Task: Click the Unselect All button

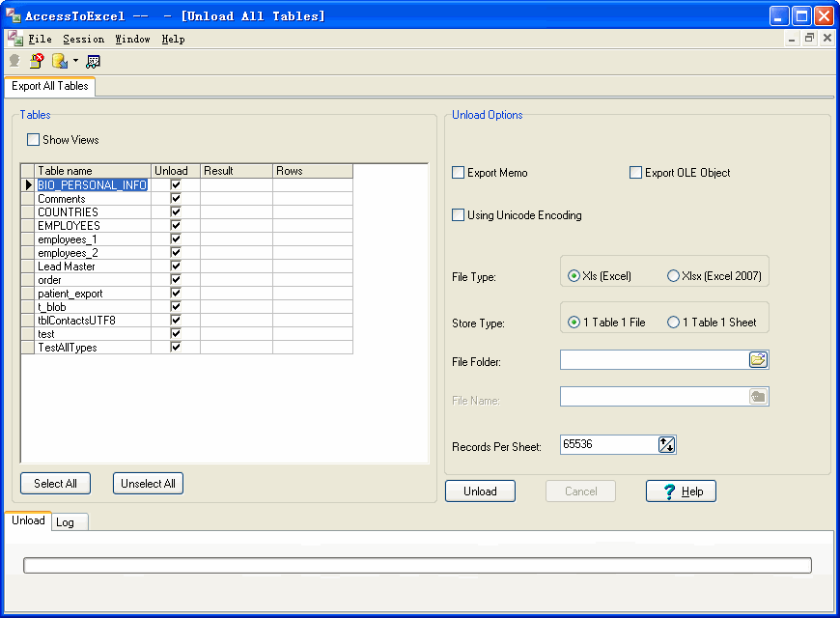Action: click(x=148, y=484)
